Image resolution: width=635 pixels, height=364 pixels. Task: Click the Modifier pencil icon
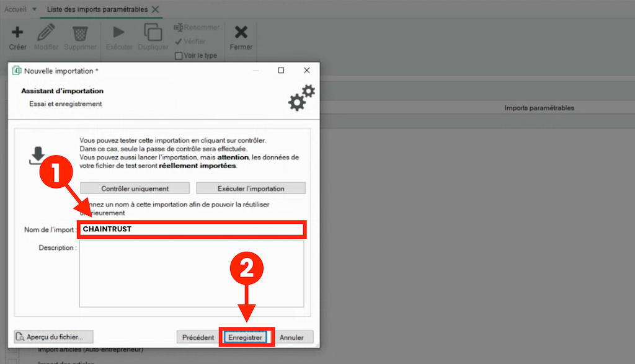(x=46, y=32)
